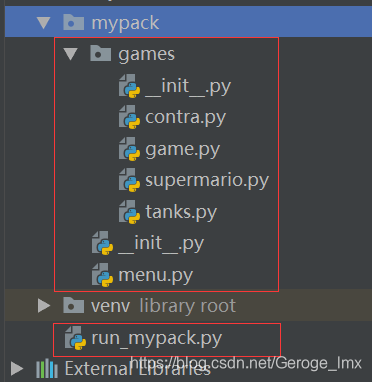This screenshot has height=382, width=372.
Task: Click the mypack folder icon
Action: tap(74, 22)
